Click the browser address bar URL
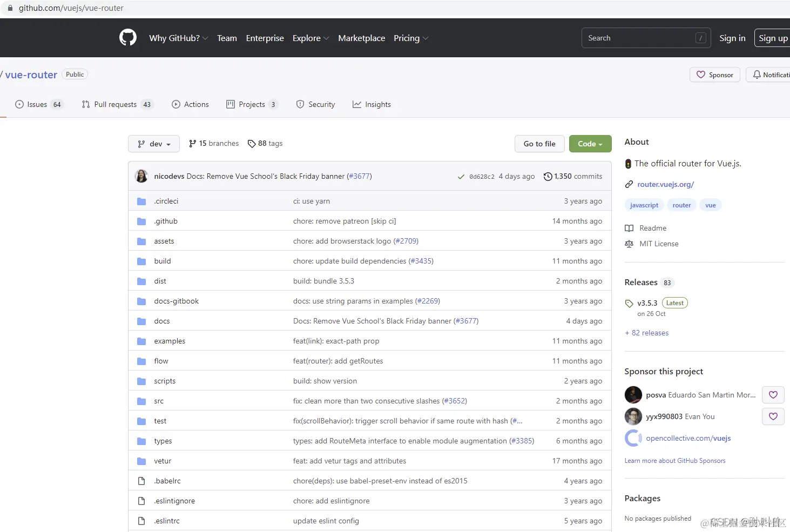 [71, 8]
